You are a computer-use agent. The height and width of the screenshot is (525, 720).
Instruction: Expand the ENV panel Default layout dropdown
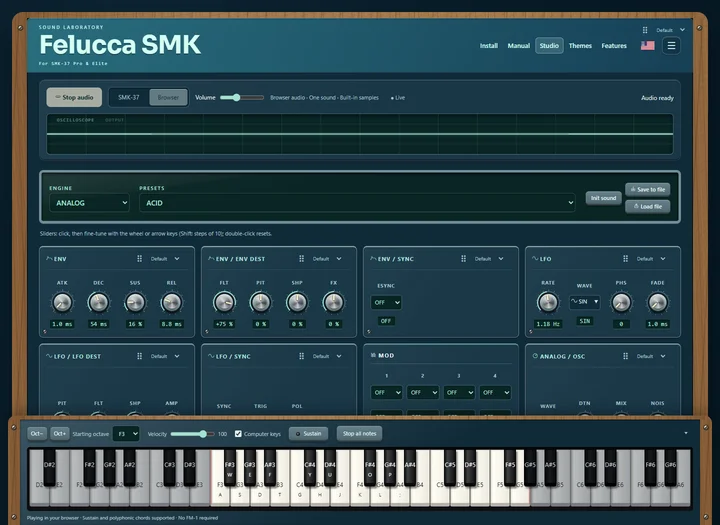(x=166, y=259)
